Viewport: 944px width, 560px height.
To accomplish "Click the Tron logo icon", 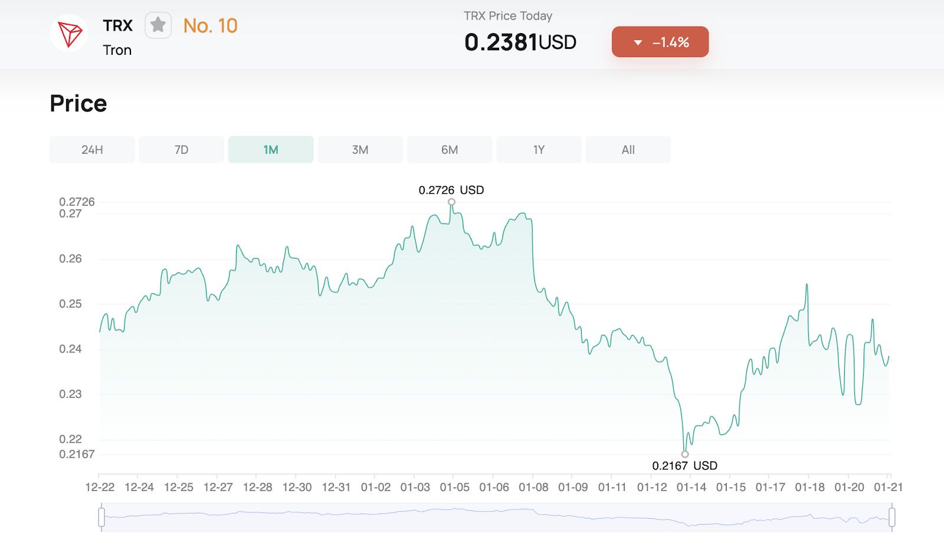I will [x=69, y=34].
